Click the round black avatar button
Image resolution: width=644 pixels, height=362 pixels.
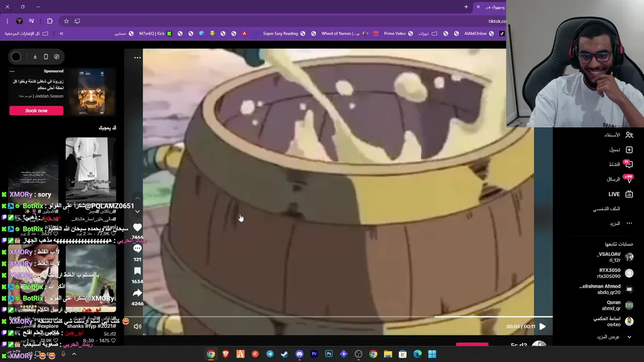[16, 57]
